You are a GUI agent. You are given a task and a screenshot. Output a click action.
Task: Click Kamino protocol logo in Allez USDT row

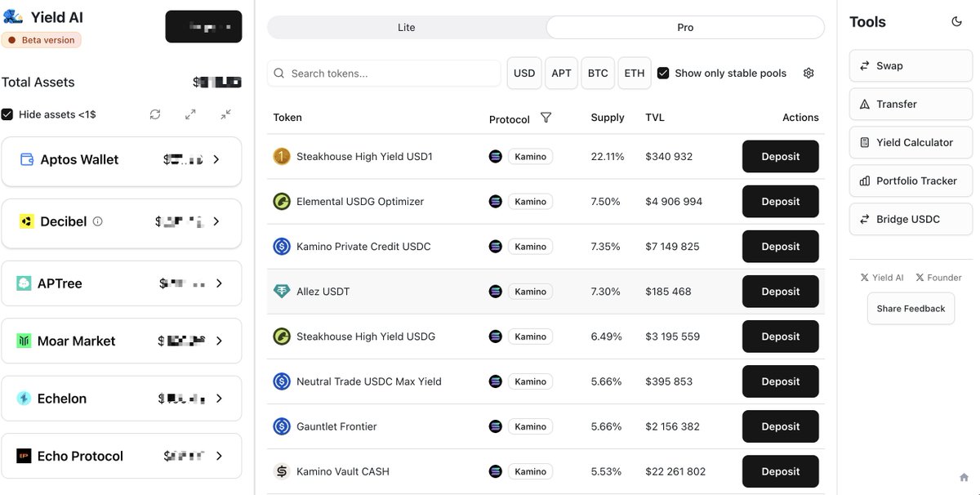[495, 292]
